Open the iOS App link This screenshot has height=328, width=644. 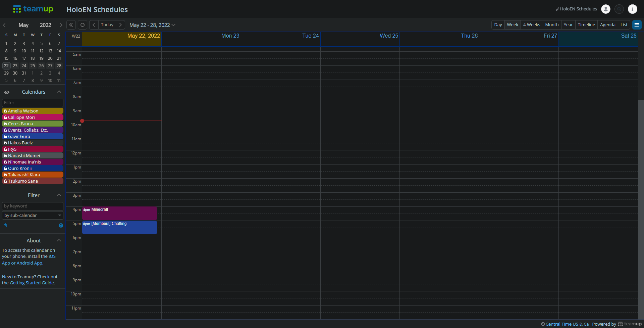[52, 256]
